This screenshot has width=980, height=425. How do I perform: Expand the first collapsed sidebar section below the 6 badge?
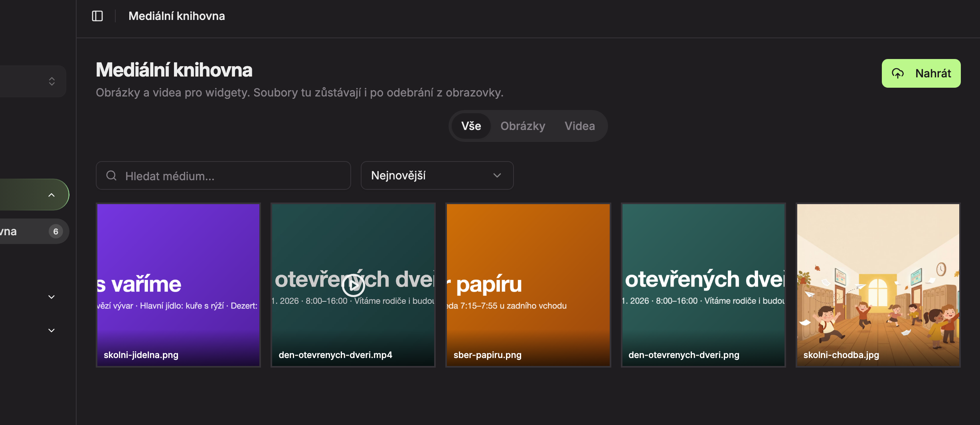51,297
